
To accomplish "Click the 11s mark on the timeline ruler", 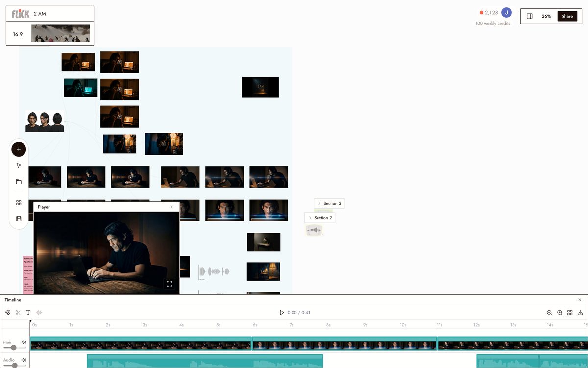I will click(440, 325).
